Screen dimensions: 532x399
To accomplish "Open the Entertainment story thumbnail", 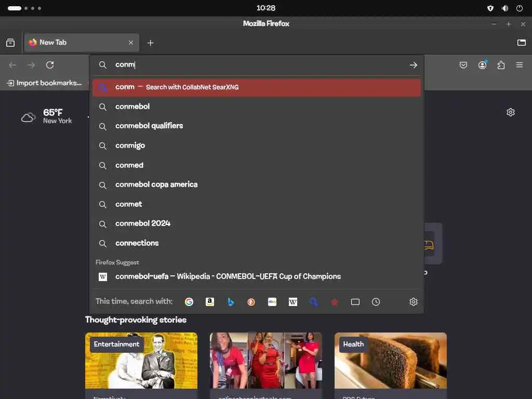I will [141, 361].
